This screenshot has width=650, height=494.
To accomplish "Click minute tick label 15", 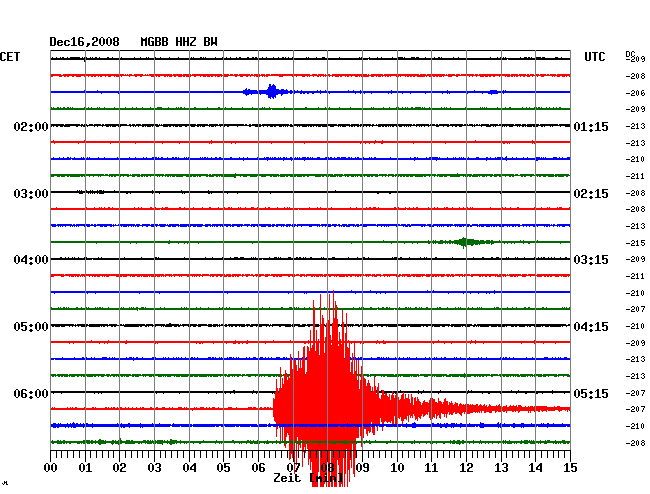I will pos(570,467).
